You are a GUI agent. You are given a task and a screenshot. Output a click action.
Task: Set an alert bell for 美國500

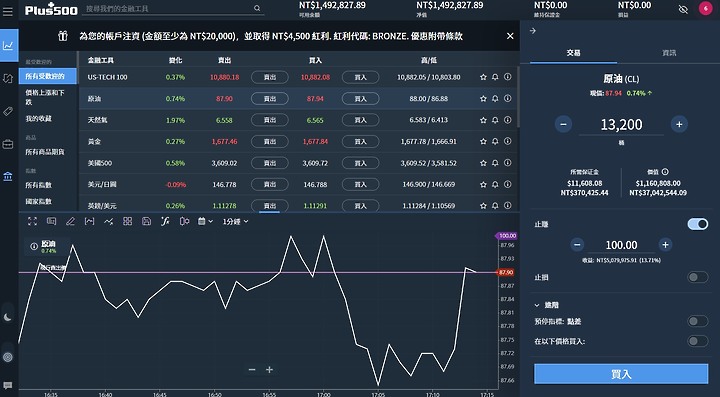tap(495, 163)
